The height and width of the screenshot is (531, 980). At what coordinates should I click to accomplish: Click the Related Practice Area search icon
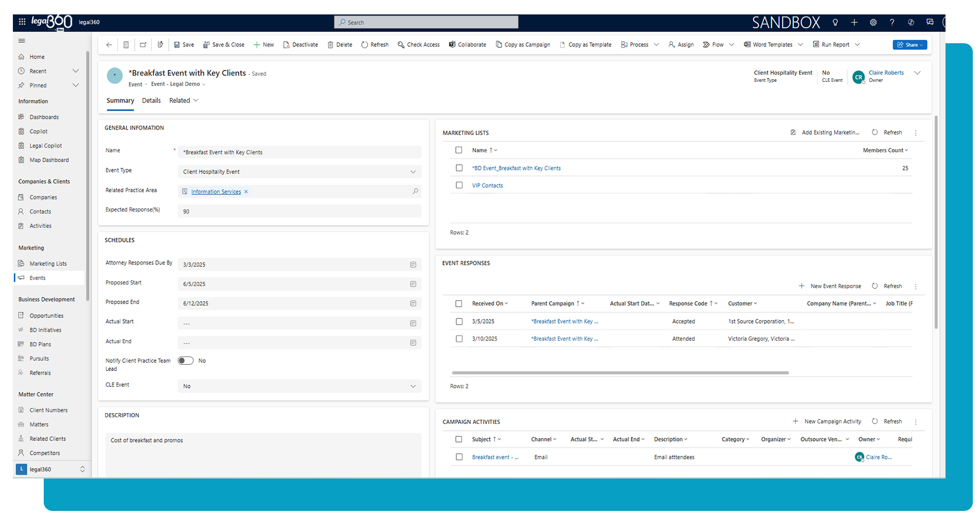pyautogui.click(x=415, y=191)
